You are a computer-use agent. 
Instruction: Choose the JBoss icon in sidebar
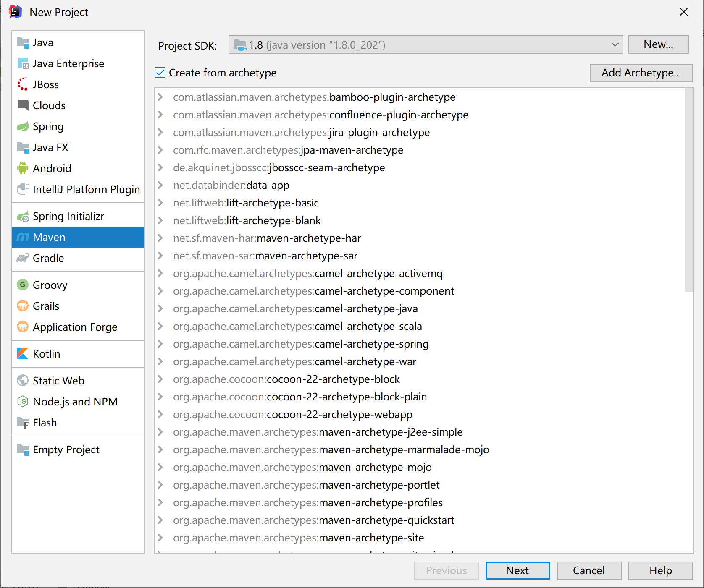tap(23, 84)
